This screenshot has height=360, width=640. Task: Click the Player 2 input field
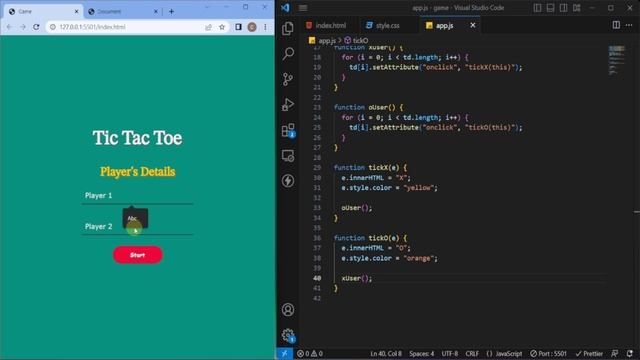(x=137, y=227)
